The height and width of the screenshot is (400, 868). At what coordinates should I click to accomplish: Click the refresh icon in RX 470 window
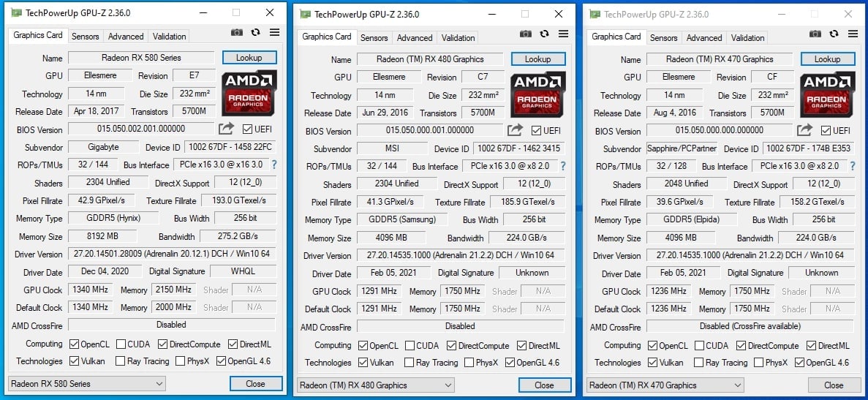834,34
